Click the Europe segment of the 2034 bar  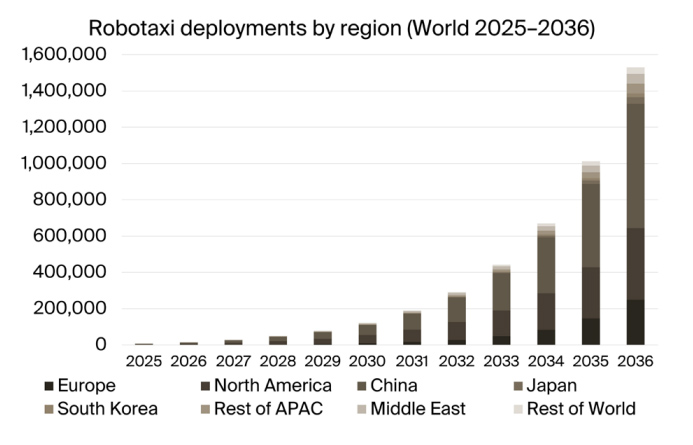pyautogui.click(x=546, y=337)
